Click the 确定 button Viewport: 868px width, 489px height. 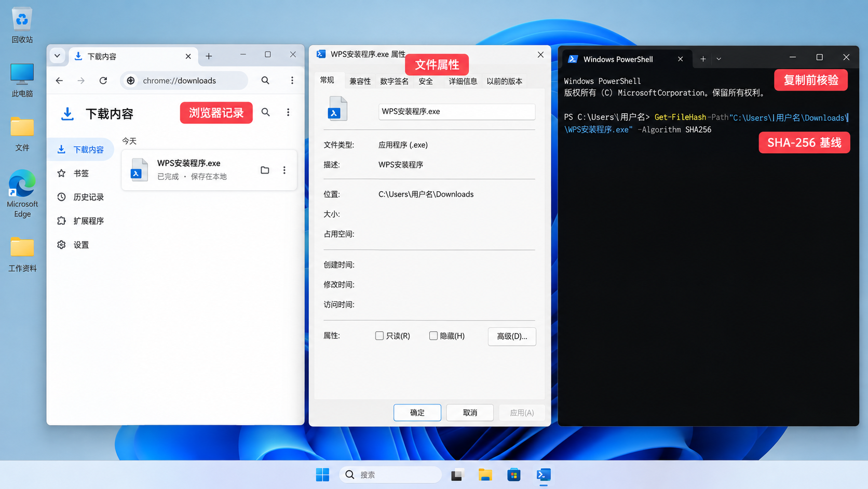417,413
